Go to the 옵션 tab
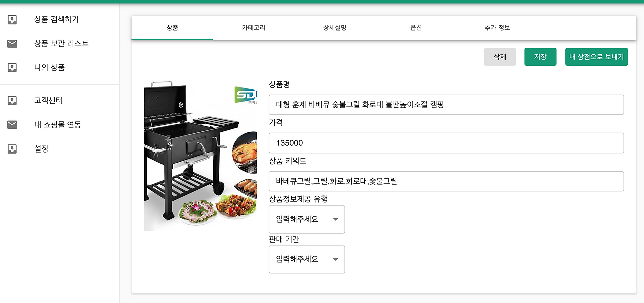This screenshot has height=303, width=644. 416,28
